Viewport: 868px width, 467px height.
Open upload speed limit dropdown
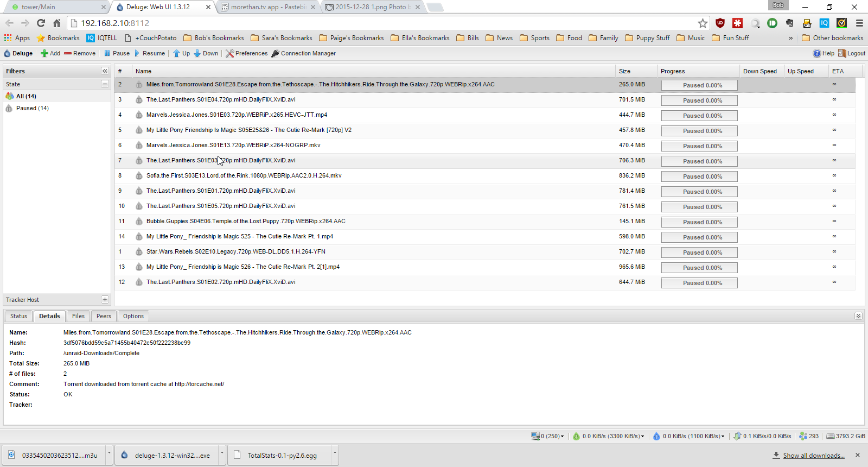pos(688,436)
